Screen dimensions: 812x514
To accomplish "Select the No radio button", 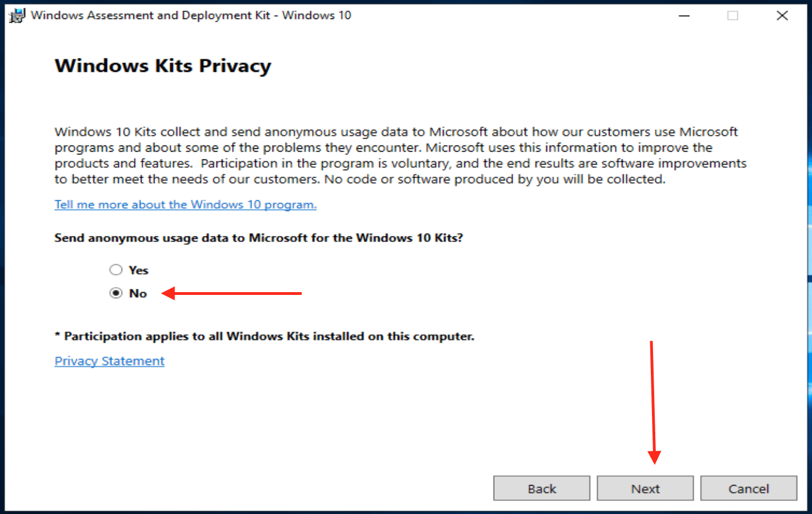I will pyautogui.click(x=115, y=293).
